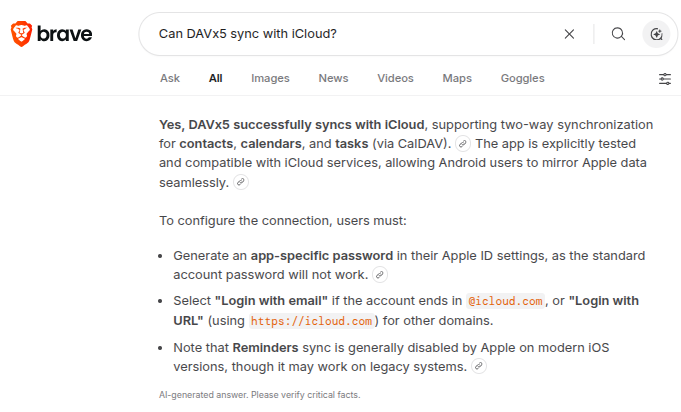This screenshot has height=412, width=681.
Task: Click the bold "calendars" word
Action: tap(271, 144)
